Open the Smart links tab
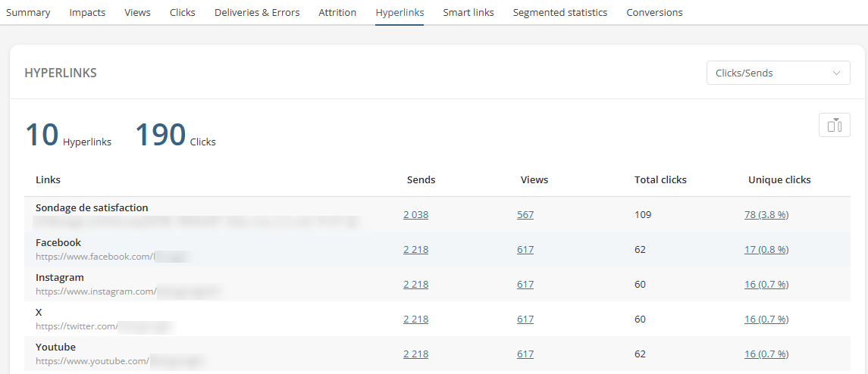868x374 pixels. tap(468, 12)
